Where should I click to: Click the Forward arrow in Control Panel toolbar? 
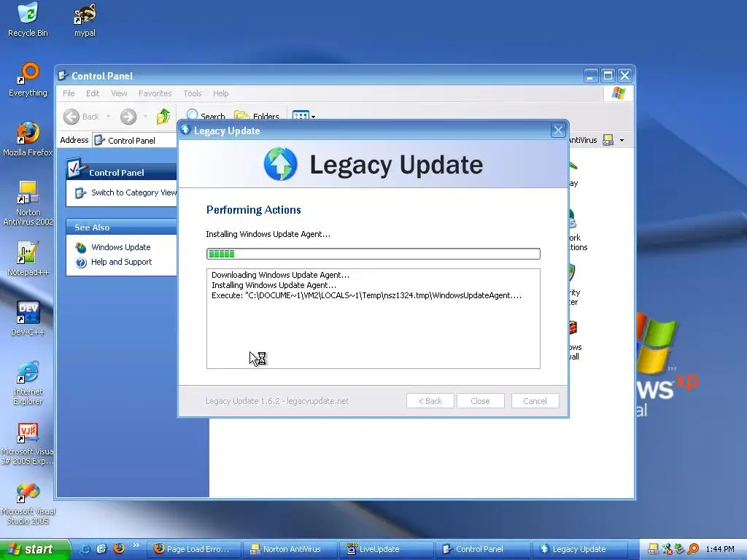128,117
